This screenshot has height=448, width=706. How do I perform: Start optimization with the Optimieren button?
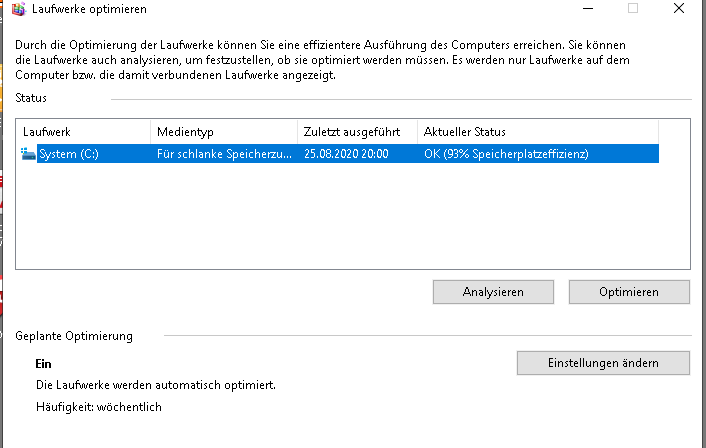pos(629,292)
